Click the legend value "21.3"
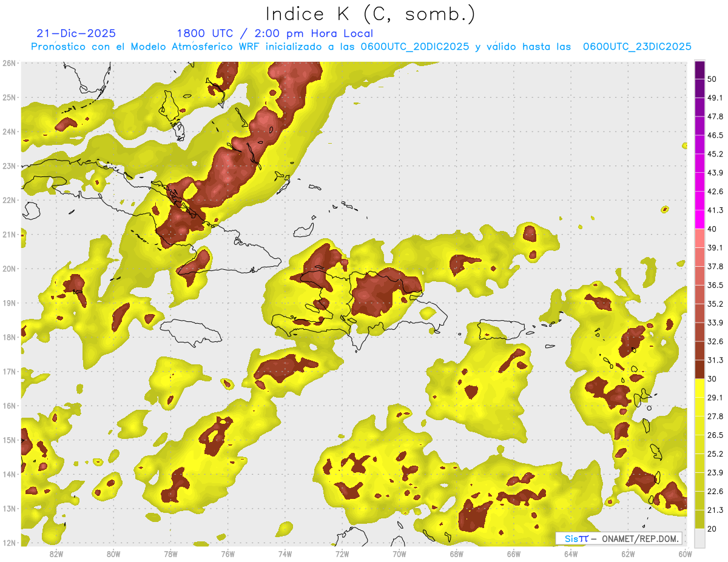The image size is (728, 562). (715, 510)
